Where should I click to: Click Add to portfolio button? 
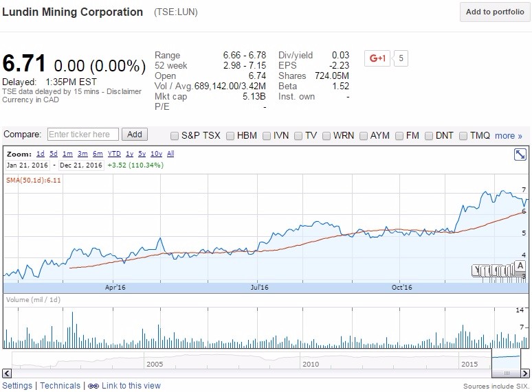(495, 12)
